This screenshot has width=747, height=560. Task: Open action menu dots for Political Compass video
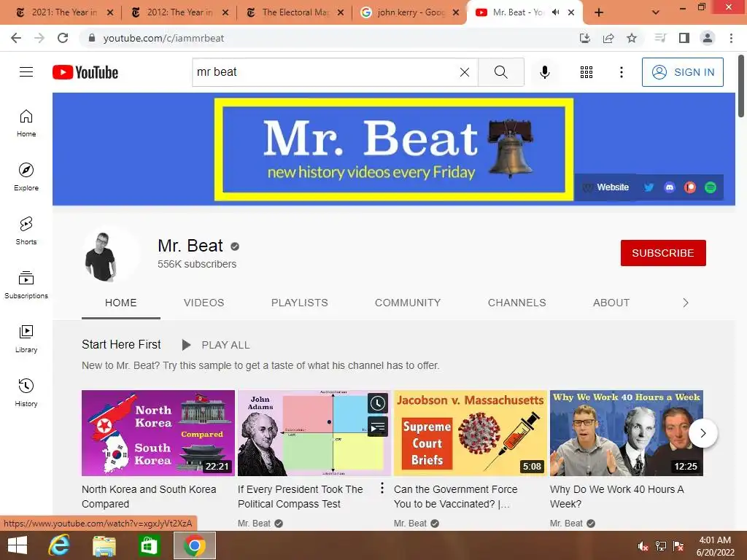tap(382, 488)
